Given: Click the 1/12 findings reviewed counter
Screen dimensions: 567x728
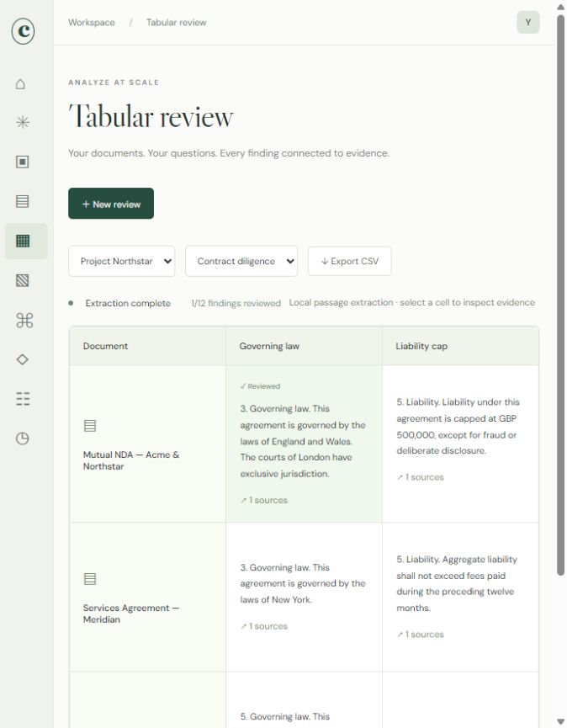Looking at the screenshot, I should [236, 303].
